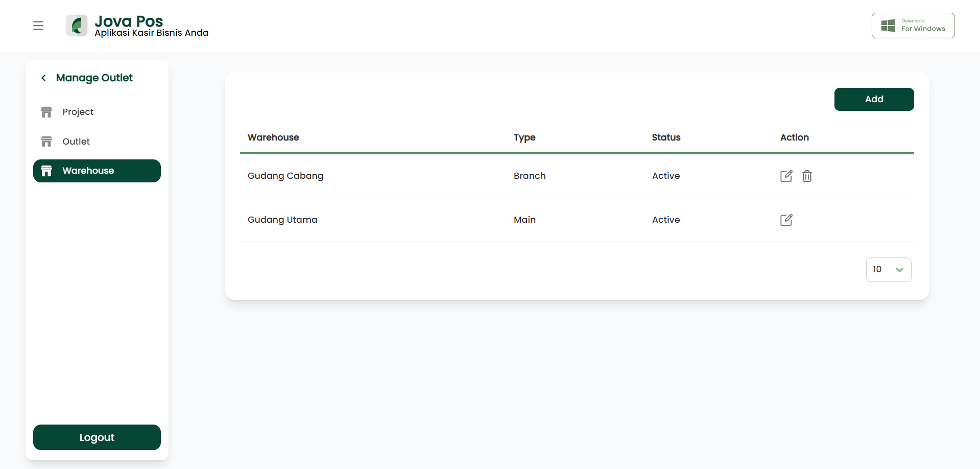The width and height of the screenshot is (980, 469).
Task: Select the Gudang Utama row name
Action: [282, 220]
